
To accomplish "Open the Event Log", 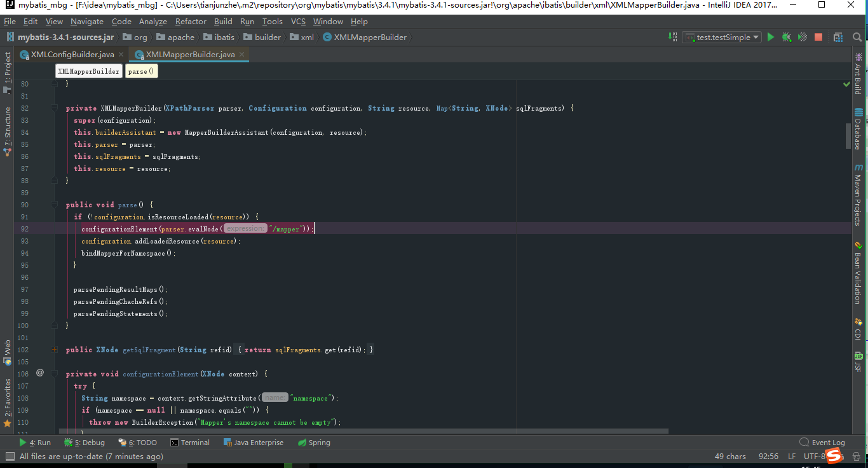I will click(828, 442).
